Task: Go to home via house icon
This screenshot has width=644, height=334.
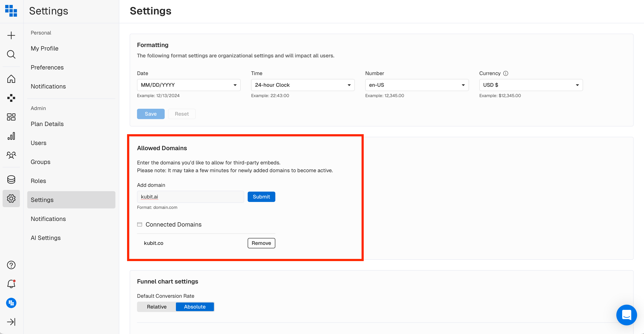Action: click(11, 79)
